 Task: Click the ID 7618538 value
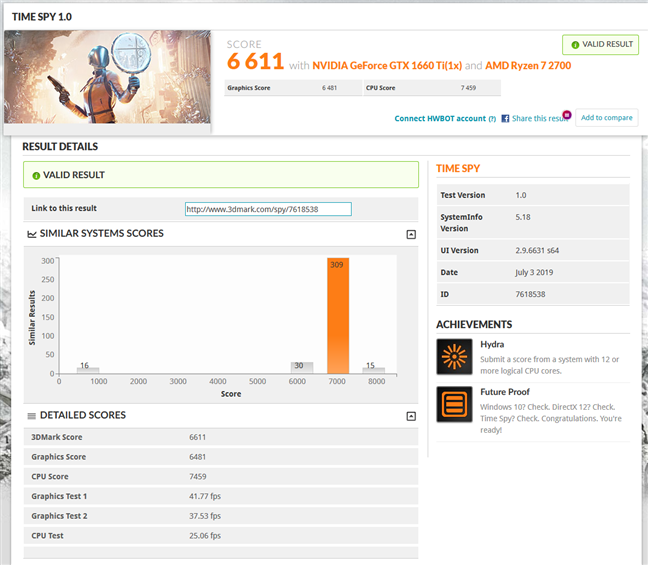tap(530, 294)
